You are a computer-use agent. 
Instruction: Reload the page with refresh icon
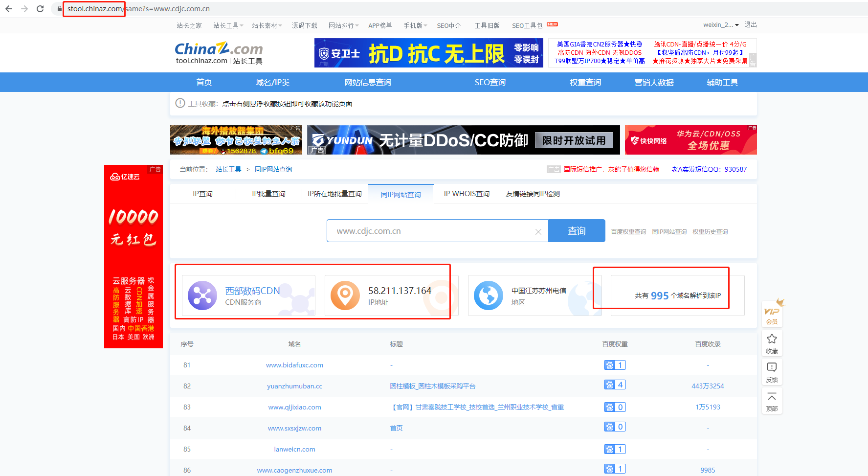40,9
